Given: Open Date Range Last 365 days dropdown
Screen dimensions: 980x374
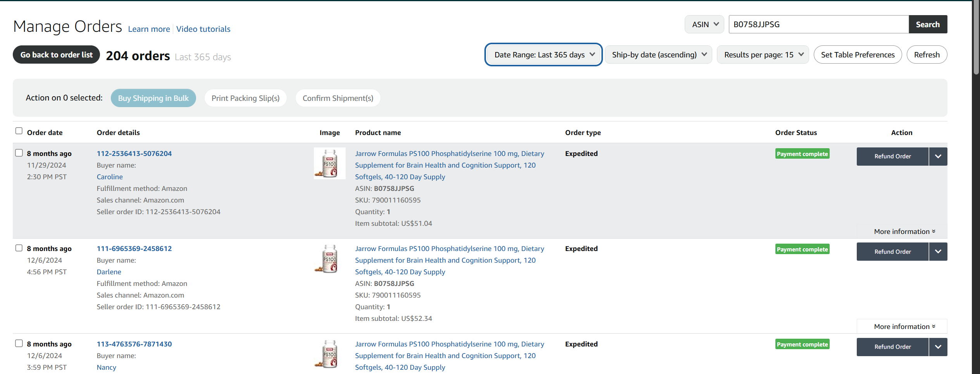Looking at the screenshot, I should tap(543, 55).
